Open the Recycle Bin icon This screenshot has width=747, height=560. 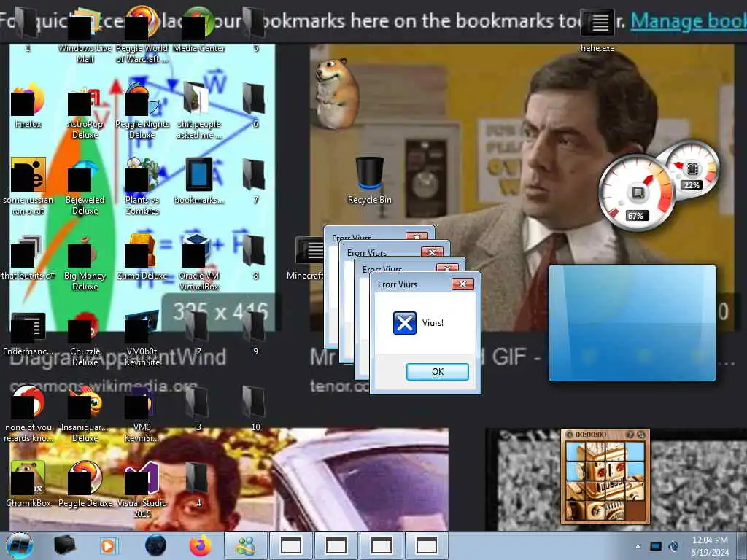(x=369, y=181)
